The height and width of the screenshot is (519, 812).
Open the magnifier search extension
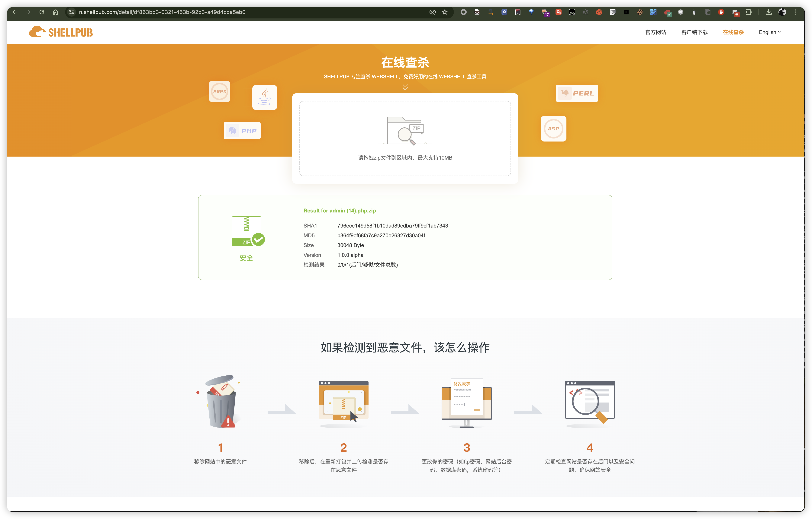pyautogui.click(x=504, y=12)
